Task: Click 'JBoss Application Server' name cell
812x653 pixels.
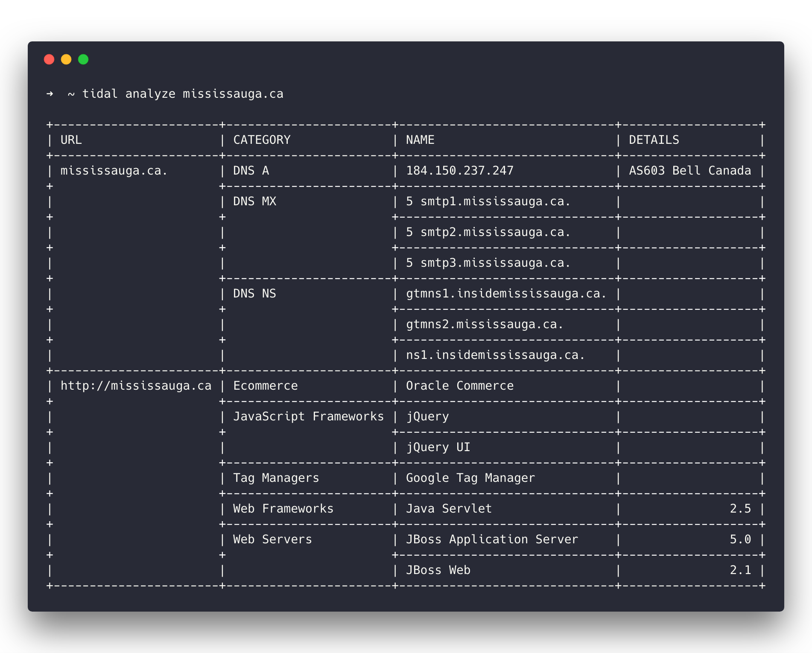Action: [x=492, y=539]
